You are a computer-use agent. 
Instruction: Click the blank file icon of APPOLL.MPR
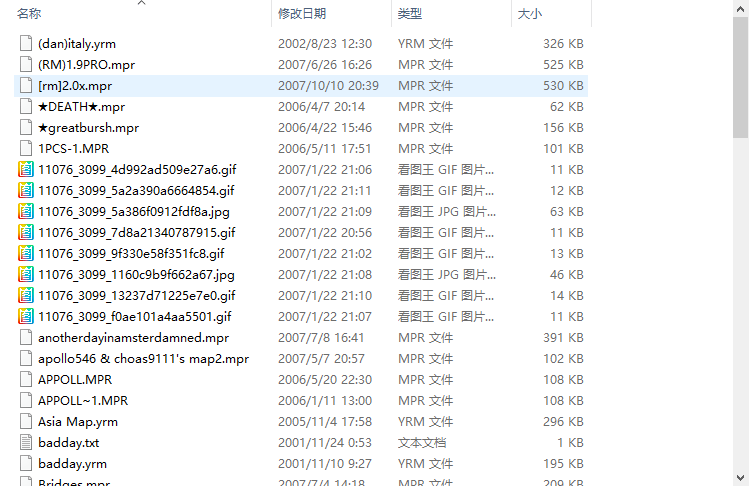point(26,379)
